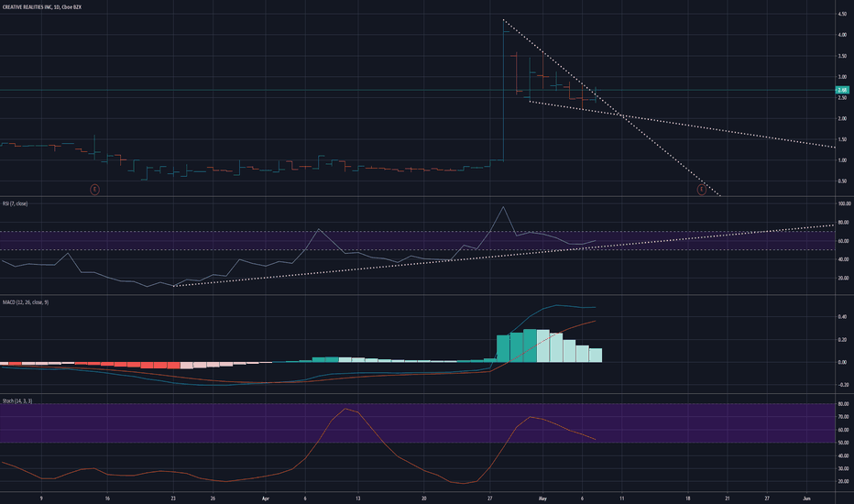854x504 pixels.
Task: Click the Stoch 70.00 scale label
Action: tap(843, 417)
